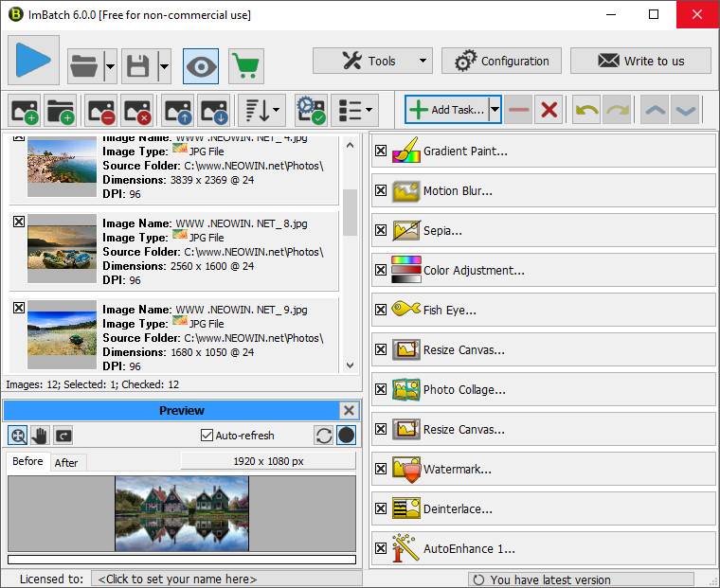Save the task with the floppy disk icon
The width and height of the screenshot is (720, 588).
point(139,66)
